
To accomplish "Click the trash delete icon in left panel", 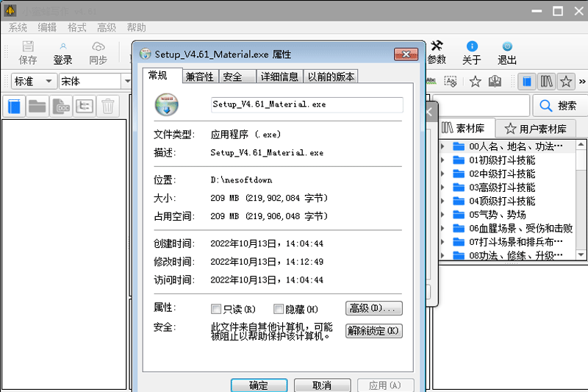I will 107,106.
